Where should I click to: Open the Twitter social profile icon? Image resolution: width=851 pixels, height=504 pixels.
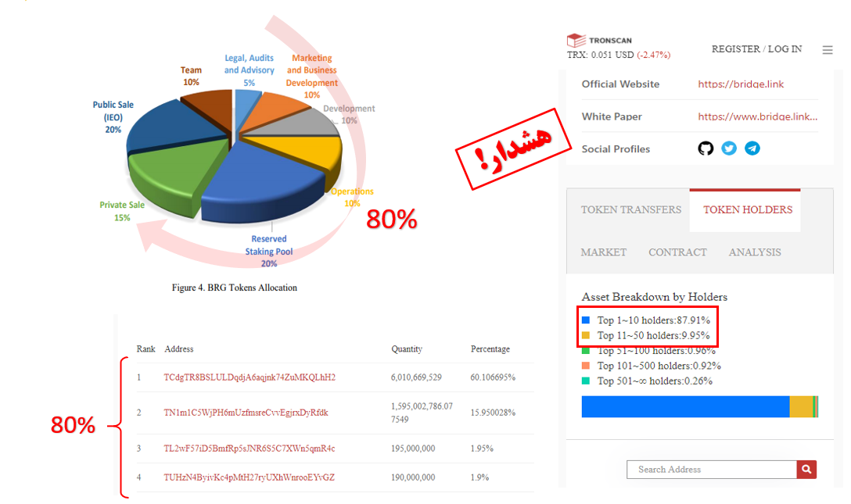[x=729, y=148]
